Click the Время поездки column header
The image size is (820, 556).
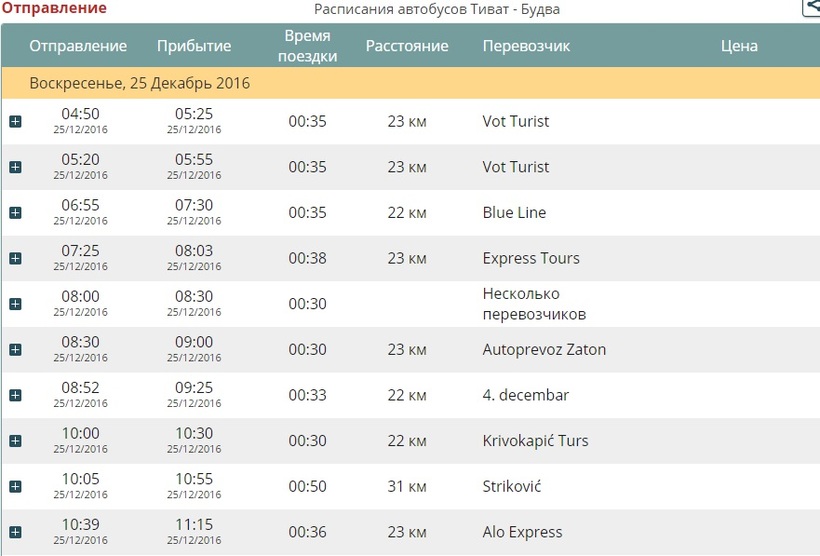(308, 46)
